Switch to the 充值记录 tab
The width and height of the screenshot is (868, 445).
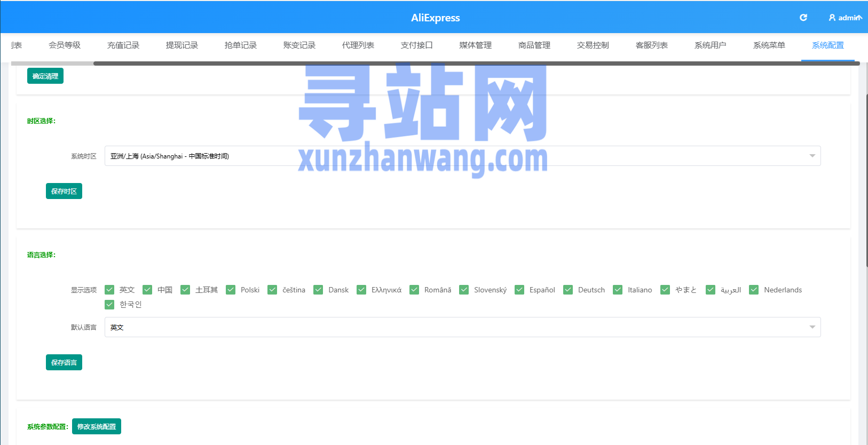click(x=123, y=45)
